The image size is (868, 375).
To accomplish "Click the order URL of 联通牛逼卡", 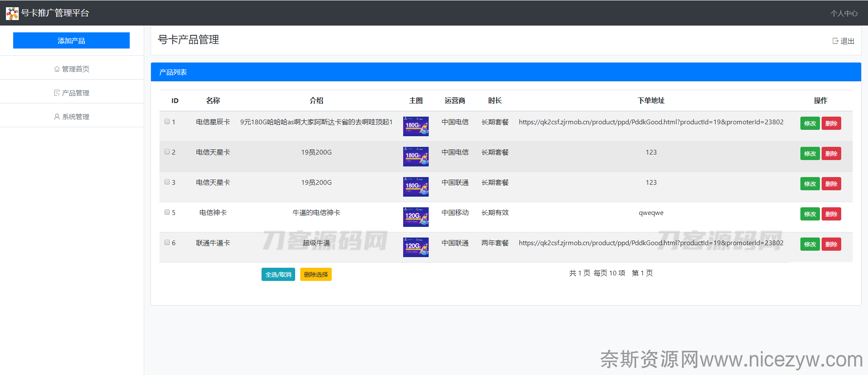I will [x=651, y=243].
